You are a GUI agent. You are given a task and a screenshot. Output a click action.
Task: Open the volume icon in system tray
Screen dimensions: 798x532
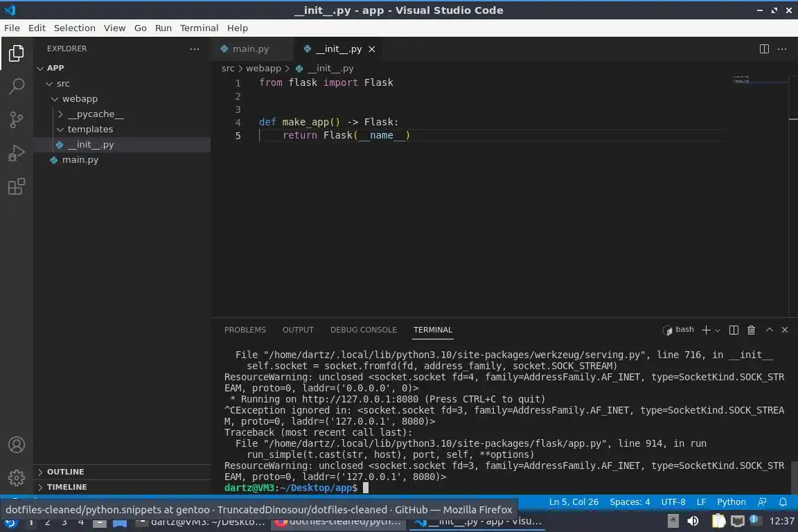click(x=693, y=521)
